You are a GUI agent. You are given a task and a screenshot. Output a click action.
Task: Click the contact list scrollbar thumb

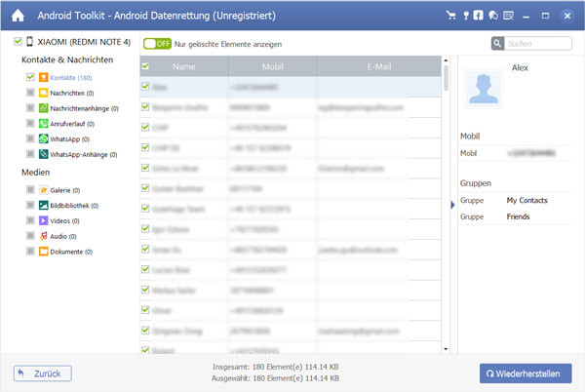click(x=446, y=78)
